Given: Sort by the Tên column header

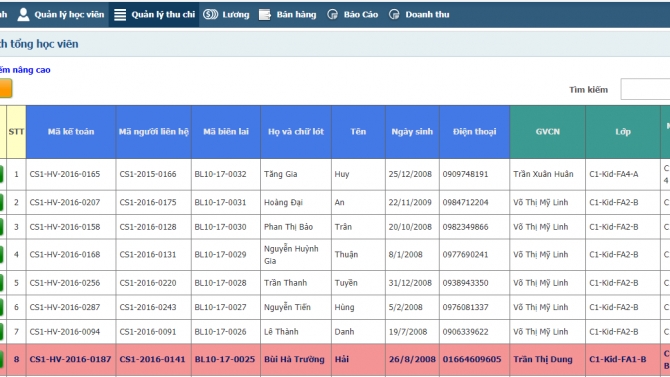Looking at the screenshot, I should [x=358, y=132].
